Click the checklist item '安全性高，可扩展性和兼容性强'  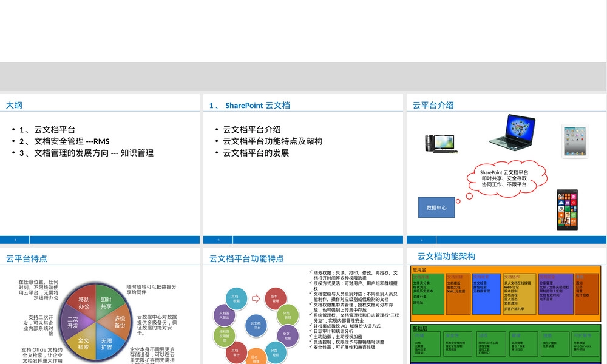(344, 348)
